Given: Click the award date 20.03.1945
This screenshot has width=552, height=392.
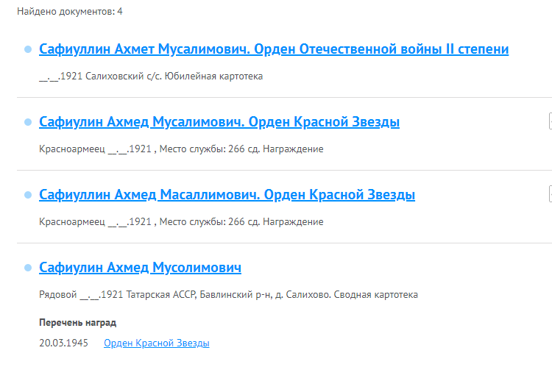Looking at the screenshot, I should coord(63,343).
